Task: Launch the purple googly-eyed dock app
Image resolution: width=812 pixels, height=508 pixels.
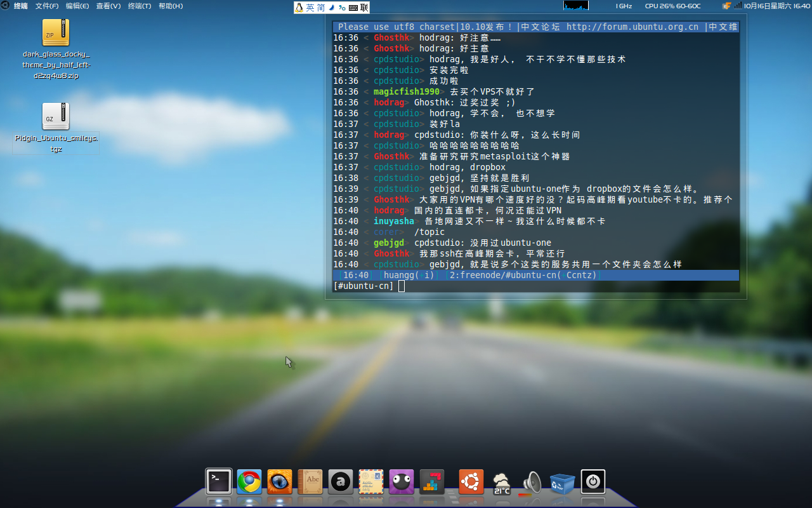Action: [402, 482]
